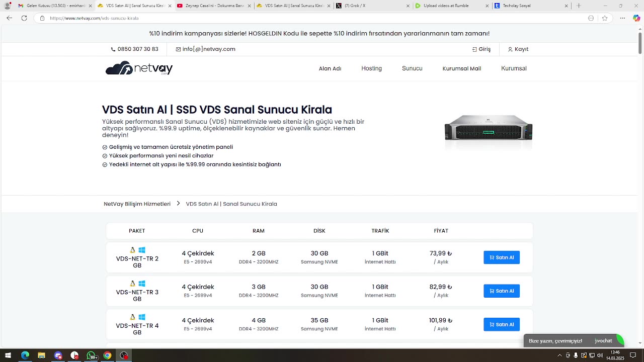The height and width of the screenshot is (362, 644).
Task: Click the FİYAT column header
Action: pos(441,231)
